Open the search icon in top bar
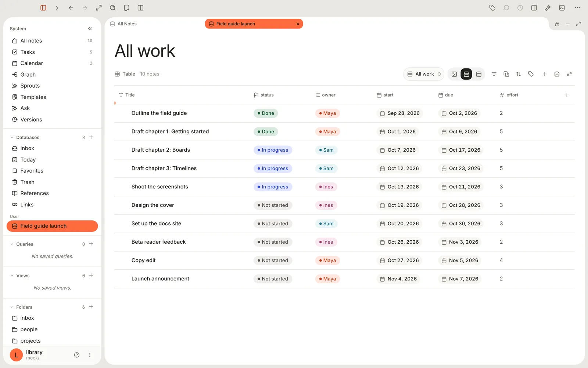The width and height of the screenshot is (588, 368). click(113, 8)
